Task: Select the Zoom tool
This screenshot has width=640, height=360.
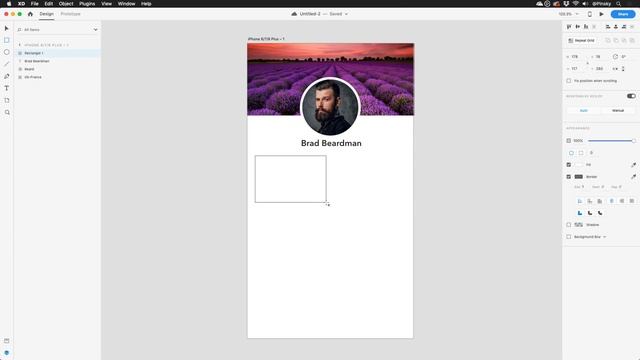Action: pos(7,112)
